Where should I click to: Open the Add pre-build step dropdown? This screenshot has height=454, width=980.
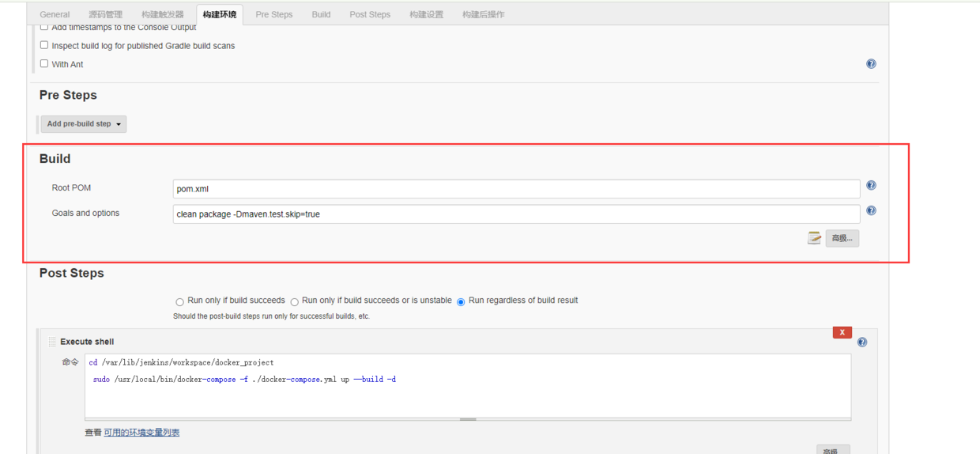point(84,124)
